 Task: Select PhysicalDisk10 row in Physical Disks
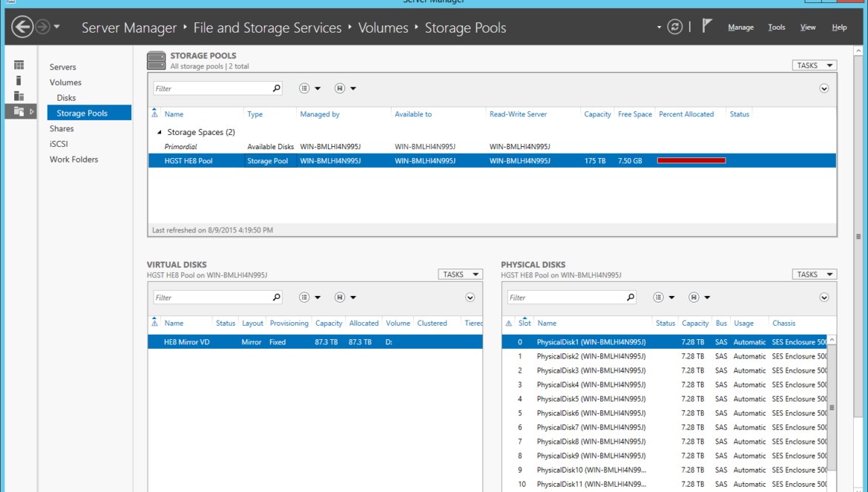pyautogui.click(x=664, y=470)
